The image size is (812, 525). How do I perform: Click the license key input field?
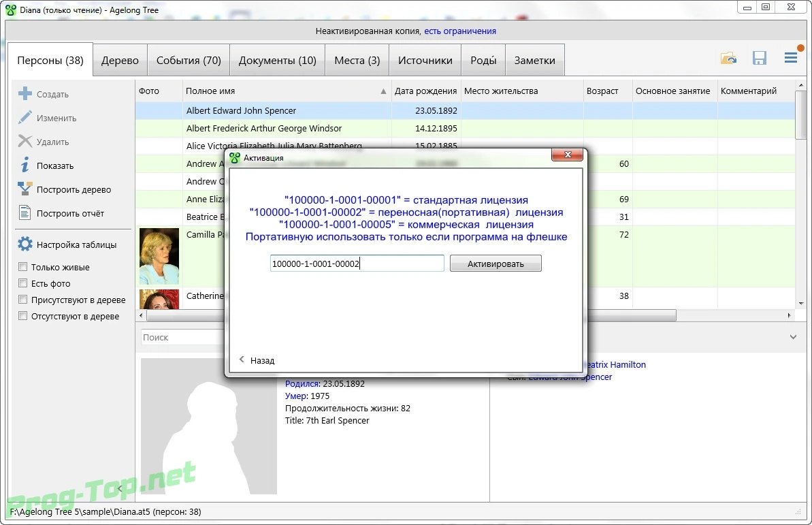[x=357, y=264]
